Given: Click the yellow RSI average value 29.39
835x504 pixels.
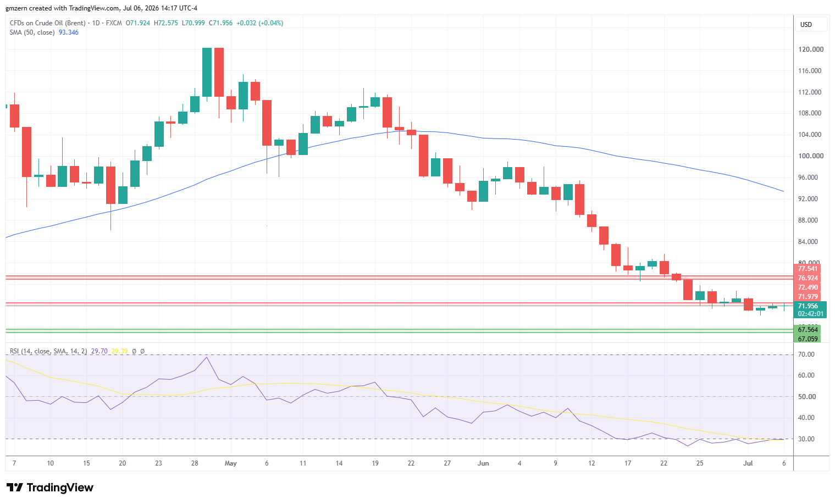Looking at the screenshot, I should (x=119, y=351).
